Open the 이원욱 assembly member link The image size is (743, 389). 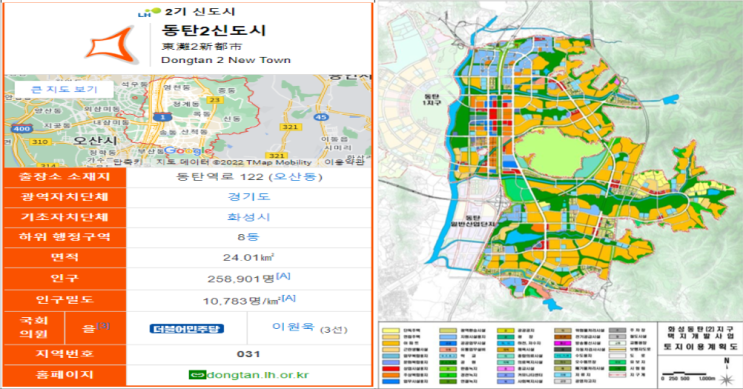click(293, 326)
